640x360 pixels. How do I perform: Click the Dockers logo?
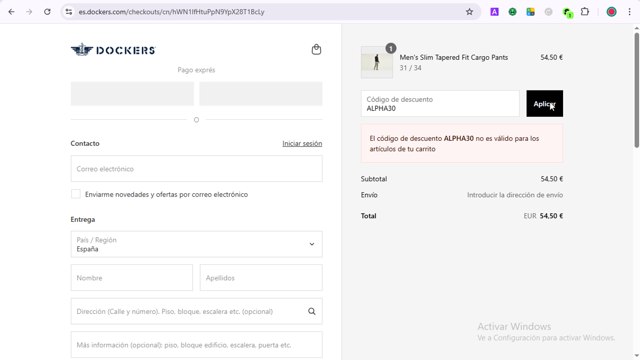[113, 50]
